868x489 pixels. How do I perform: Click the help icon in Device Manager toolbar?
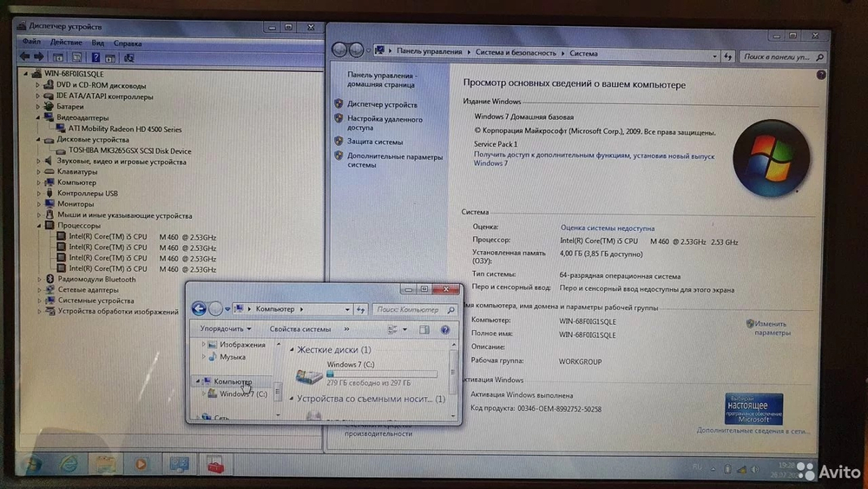95,57
